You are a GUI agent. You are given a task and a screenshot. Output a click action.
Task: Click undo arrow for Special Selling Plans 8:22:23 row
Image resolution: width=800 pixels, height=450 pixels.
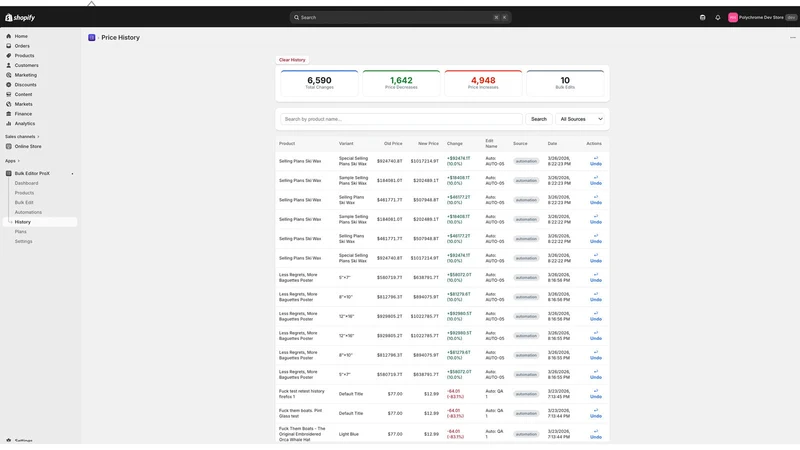click(596, 158)
